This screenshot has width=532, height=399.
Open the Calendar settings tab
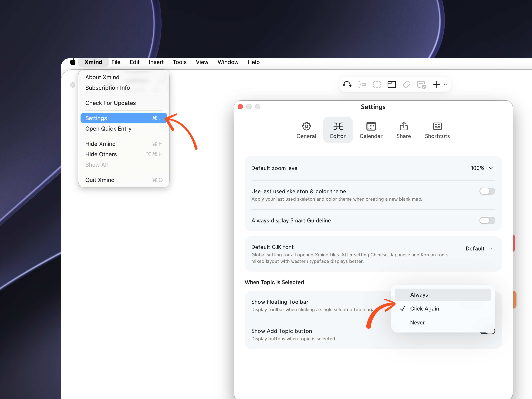371,130
